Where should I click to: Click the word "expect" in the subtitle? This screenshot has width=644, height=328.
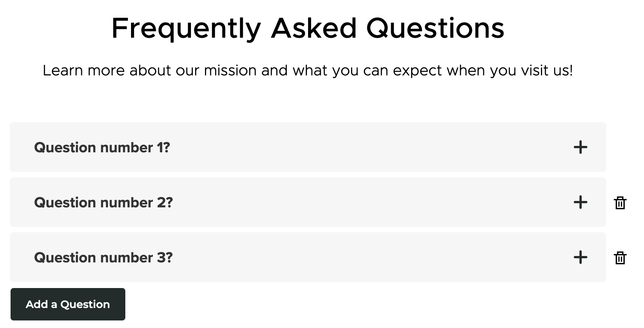[x=417, y=71]
